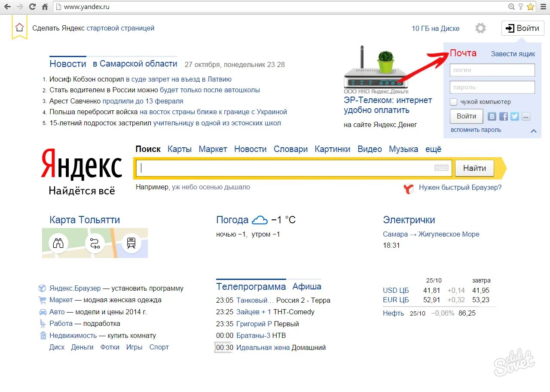Click into the логин input field
550x392 pixels.
(x=492, y=70)
